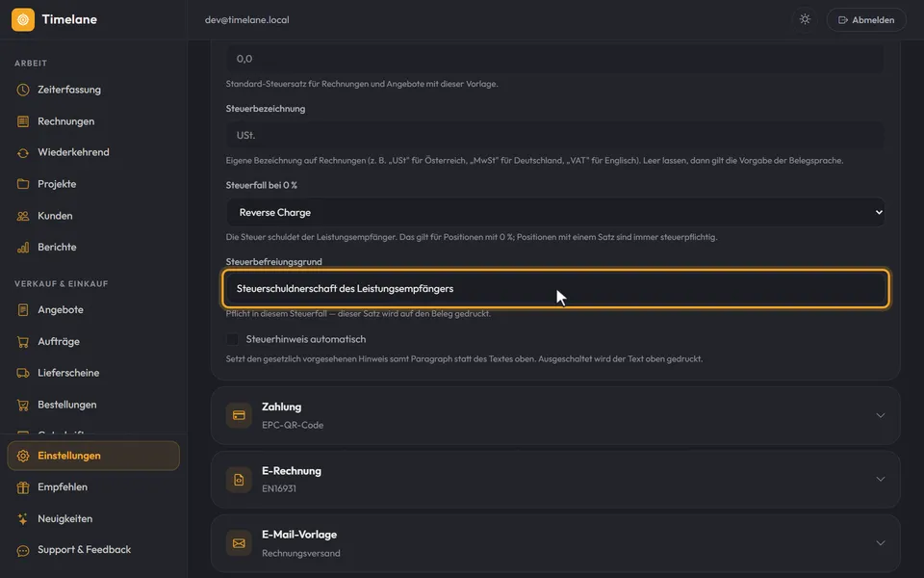
Task: Toggle light/dark theme sun icon
Action: pyautogui.click(x=805, y=19)
